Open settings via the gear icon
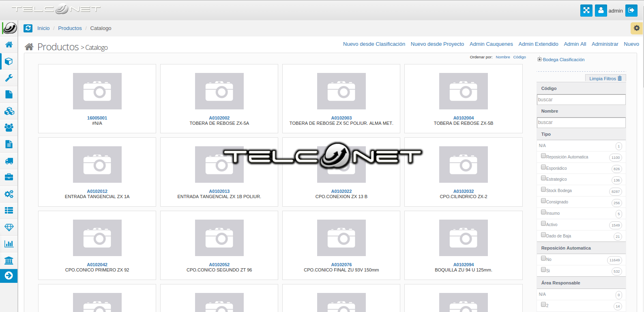This screenshot has height=312, width=644. [x=637, y=28]
